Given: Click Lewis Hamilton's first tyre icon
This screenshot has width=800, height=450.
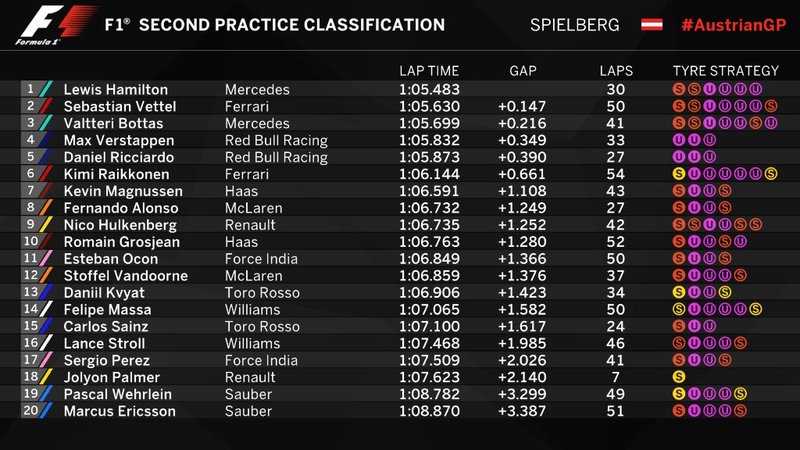Looking at the screenshot, I should point(679,89).
